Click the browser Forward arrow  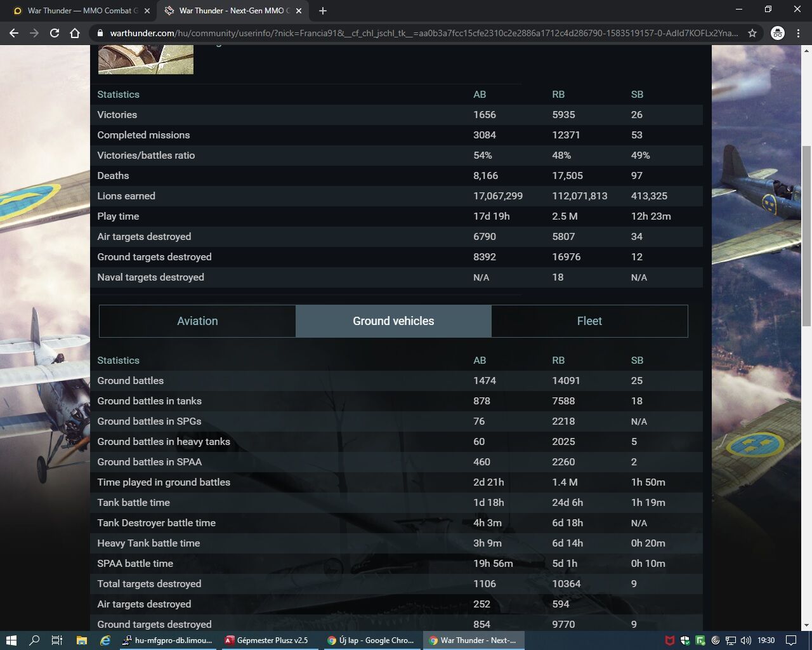(x=34, y=33)
